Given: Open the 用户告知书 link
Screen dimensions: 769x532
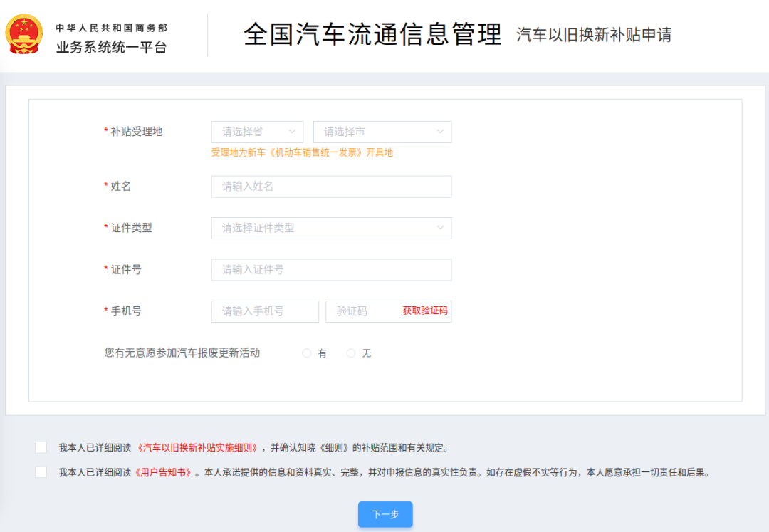Looking at the screenshot, I should (164, 472).
